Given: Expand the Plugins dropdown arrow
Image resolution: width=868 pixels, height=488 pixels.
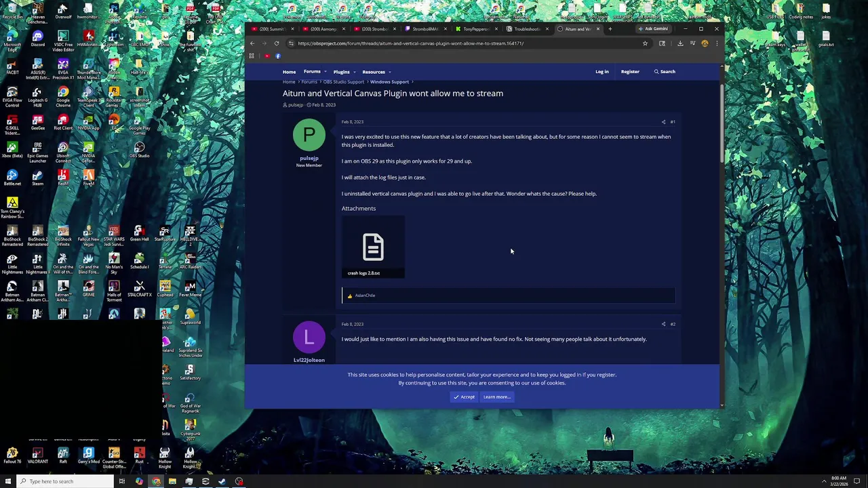Looking at the screenshot, I should [354, 72].
